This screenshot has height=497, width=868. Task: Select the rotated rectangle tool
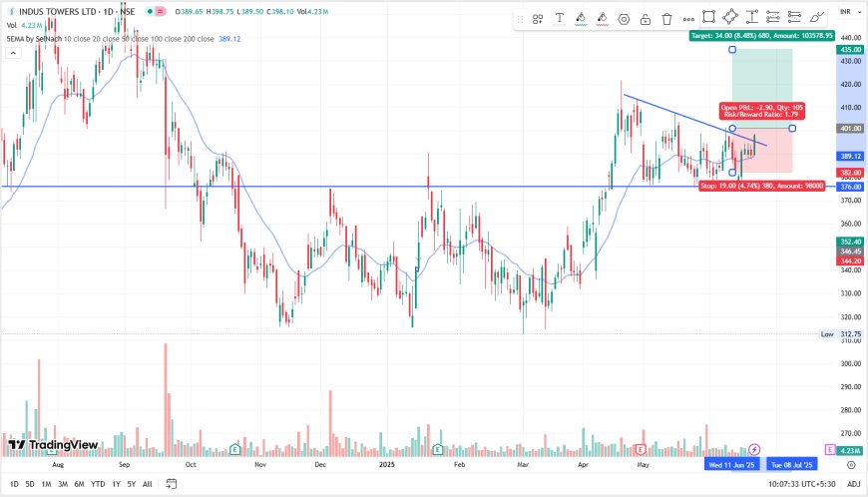730,17
